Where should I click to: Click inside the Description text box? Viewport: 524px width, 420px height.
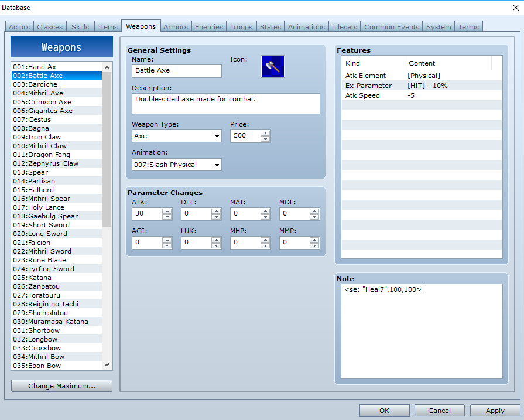225,104
